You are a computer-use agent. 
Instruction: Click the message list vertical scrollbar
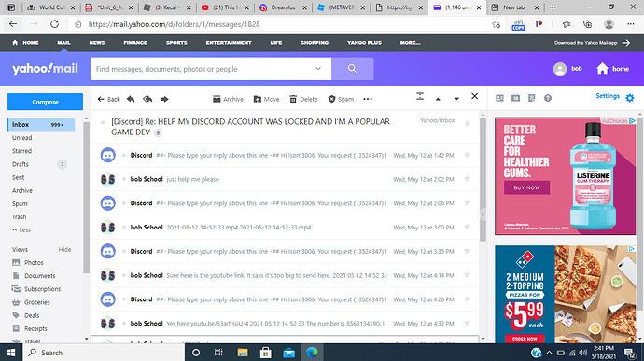[483, 180]
